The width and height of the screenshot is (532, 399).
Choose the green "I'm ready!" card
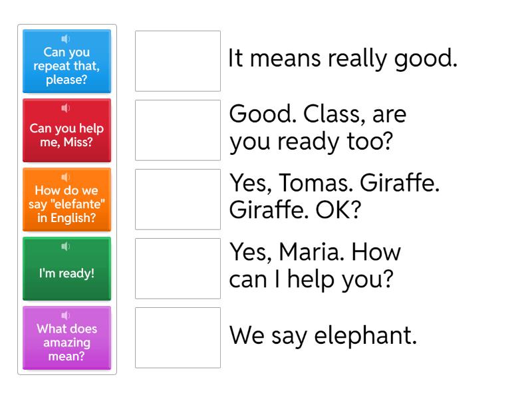pos(66,273)
